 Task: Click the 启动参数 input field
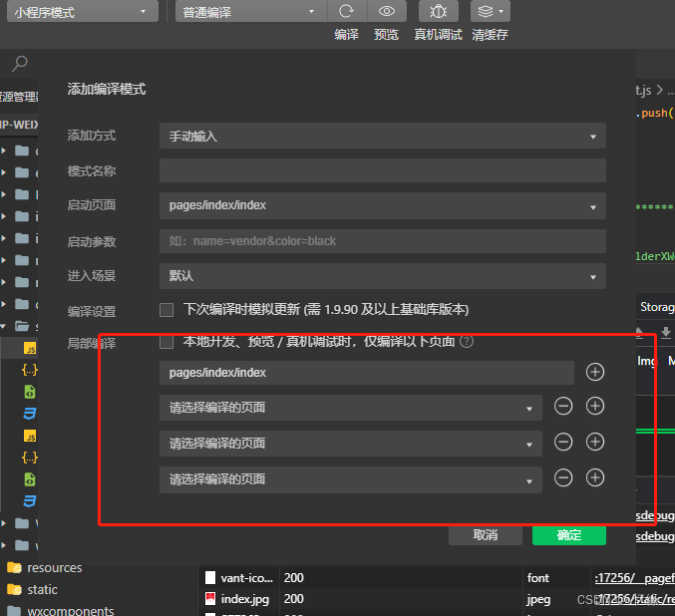(x=382, y=241)
